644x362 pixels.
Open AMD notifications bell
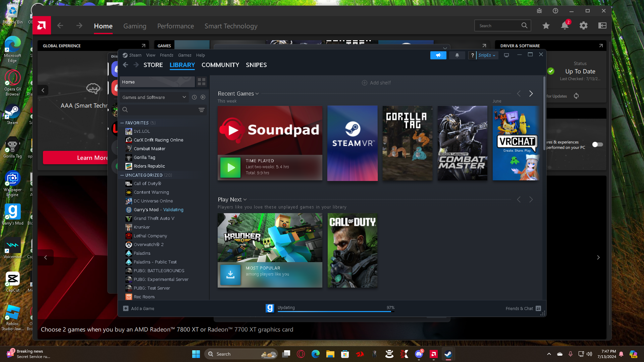(x=565, y=25)
